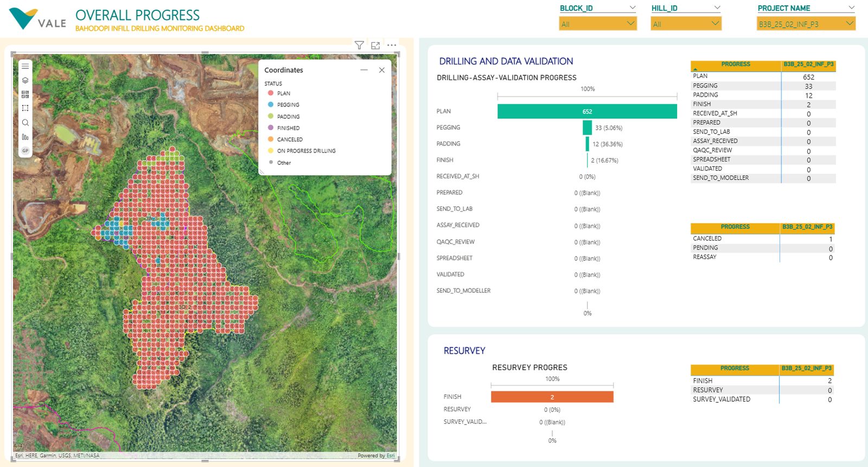Open PROJECT NAME dropdown showing B3B_25_02_INF_P3
The height and width of the screenshot is (467, 868).
[806, 24]
